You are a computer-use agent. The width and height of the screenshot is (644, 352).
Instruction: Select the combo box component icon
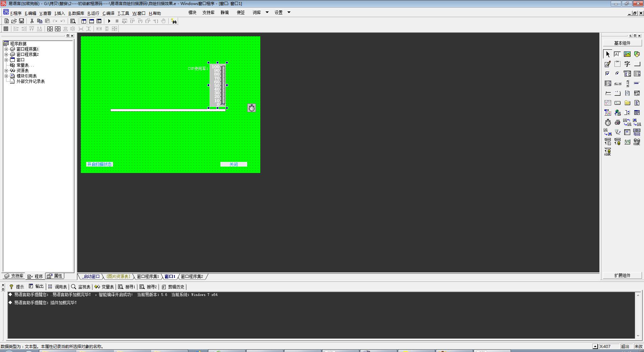627,74
